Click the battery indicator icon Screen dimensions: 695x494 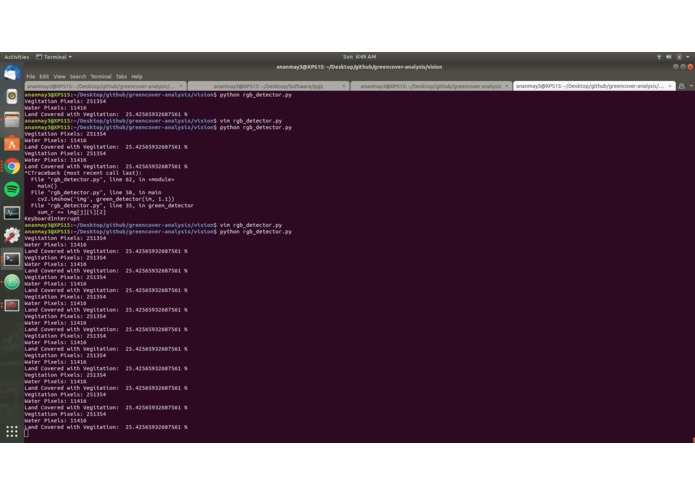(x=679, y=57)
